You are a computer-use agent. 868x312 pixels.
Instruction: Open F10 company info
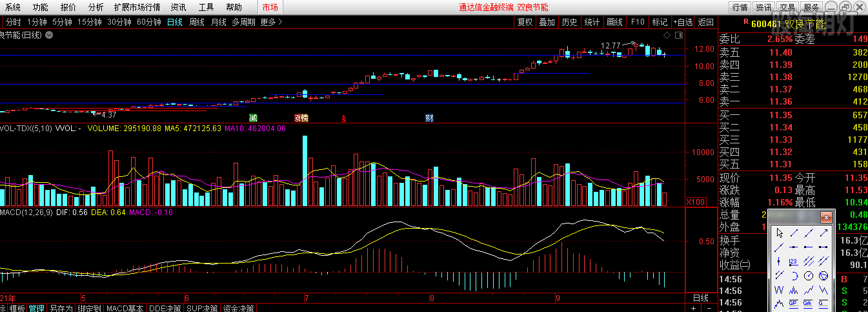coord(638,22)
